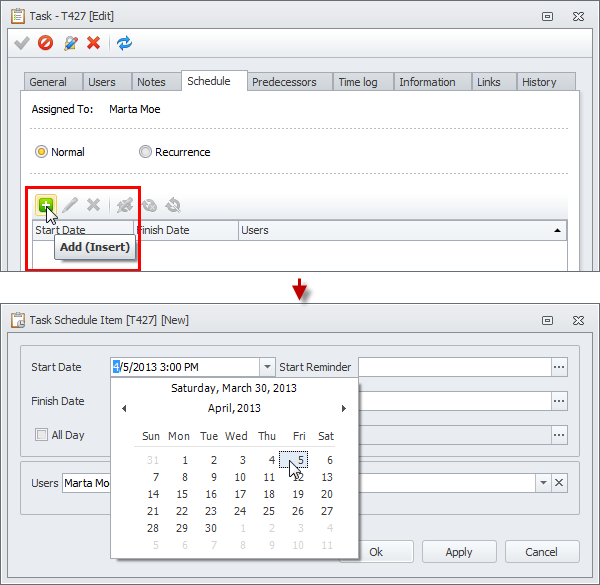Screen dimensions: 600x585
Task: Sort by Users column sort arrow
Action: [x=557, y=230]
